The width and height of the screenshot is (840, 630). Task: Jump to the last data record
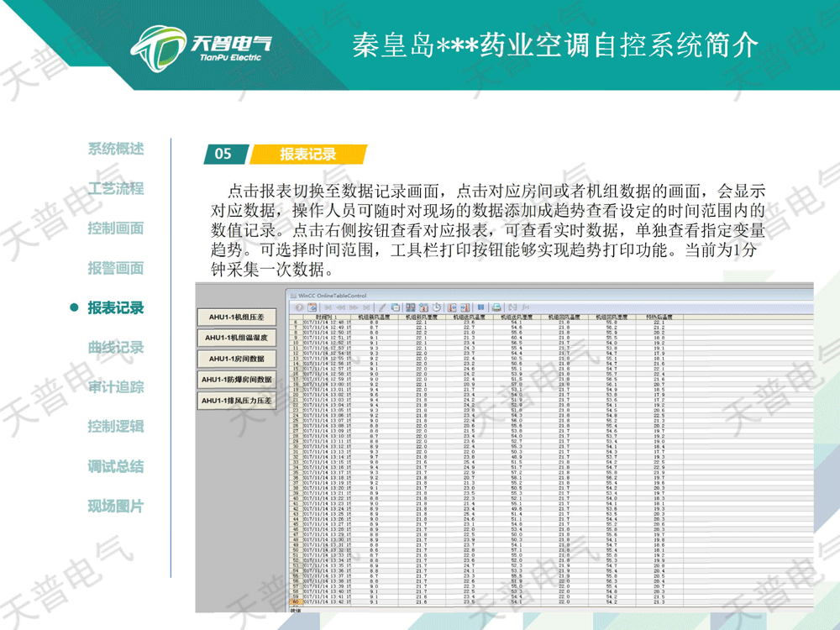[x=366, y=307]
